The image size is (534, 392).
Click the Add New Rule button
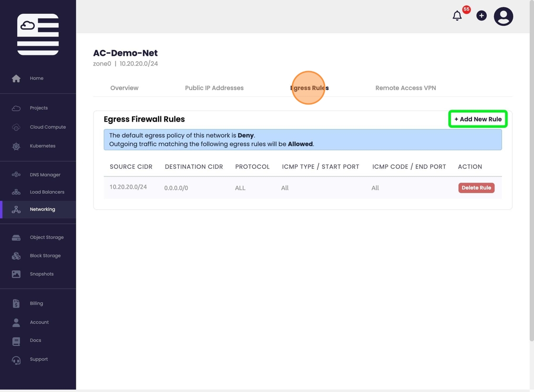click(x=478, y=119)
